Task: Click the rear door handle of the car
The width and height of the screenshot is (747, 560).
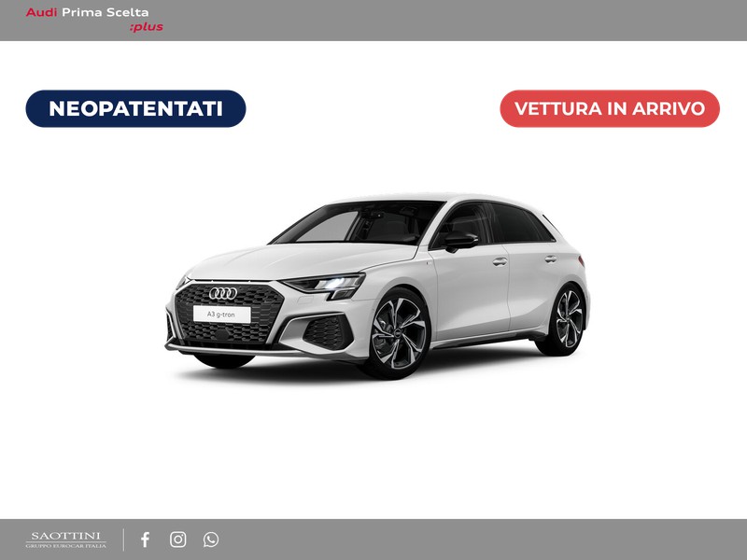Action: click(x=551, y=259)
